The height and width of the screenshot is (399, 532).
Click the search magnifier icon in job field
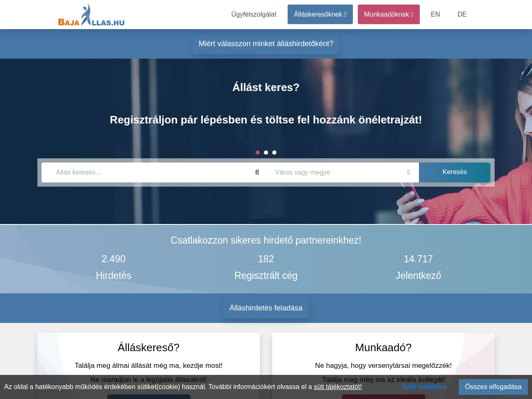click(257, 172)
